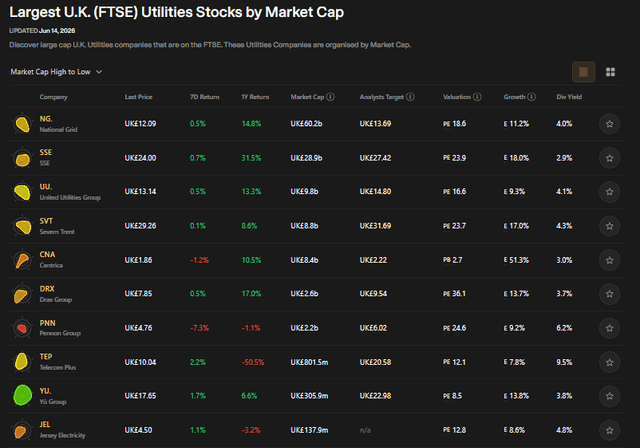Toggle watchlist star for Severn Trent

point(609,226)
